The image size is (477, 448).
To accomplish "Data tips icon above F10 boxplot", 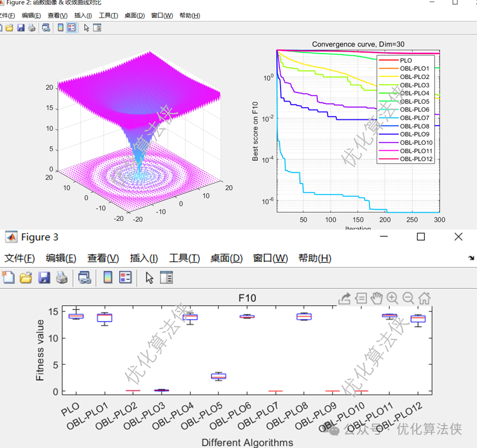I will [361, 298].
